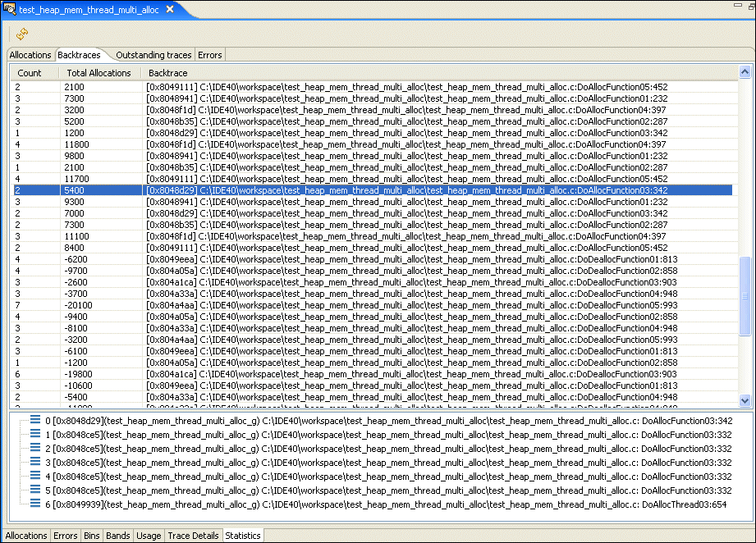Click the Total Allocations column header
The image size is (756, 543).
(98, 72)
